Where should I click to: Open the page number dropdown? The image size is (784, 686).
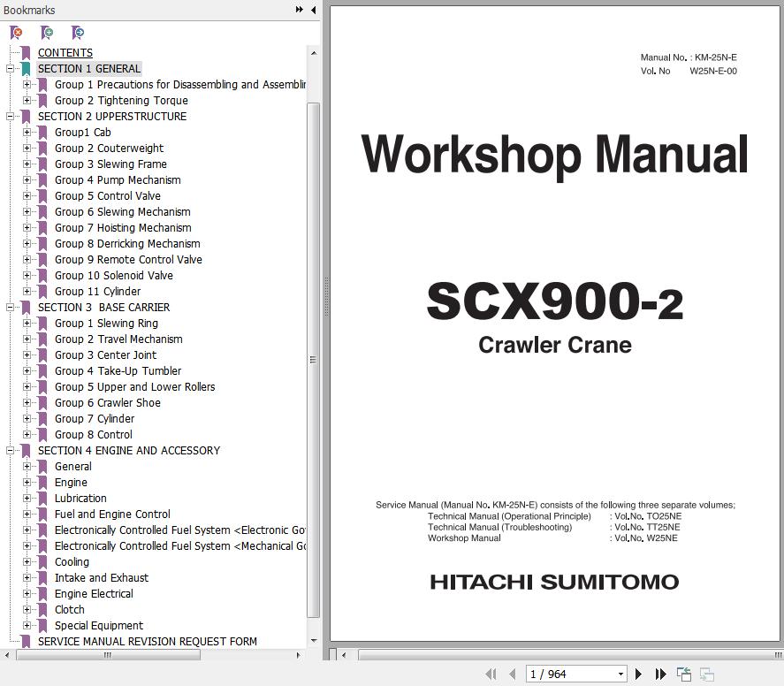point(620,674)
